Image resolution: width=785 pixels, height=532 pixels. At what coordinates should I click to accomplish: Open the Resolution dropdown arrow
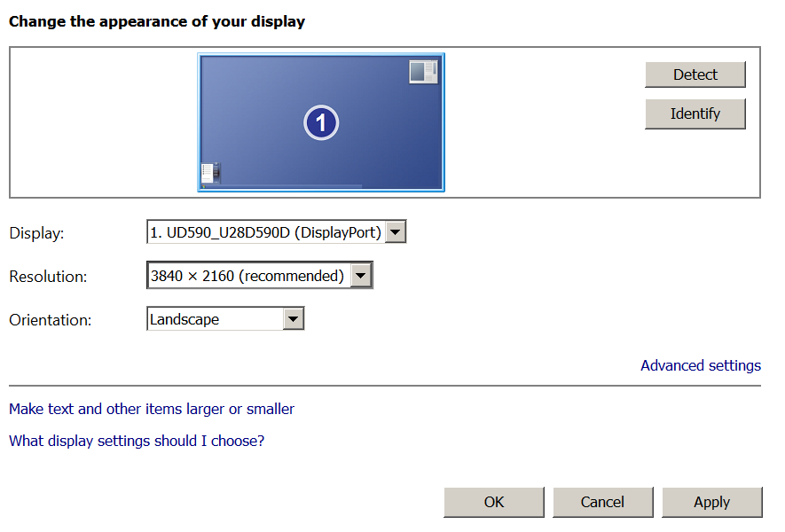coord(361,276)
